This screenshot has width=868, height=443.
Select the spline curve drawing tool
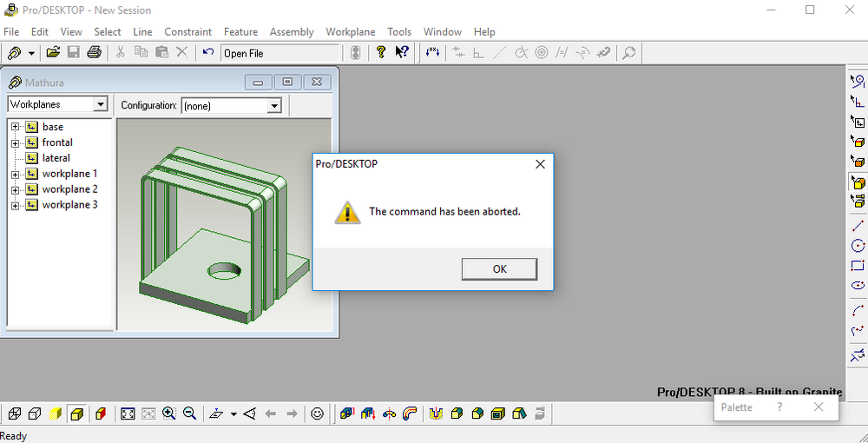click(858, 331)
